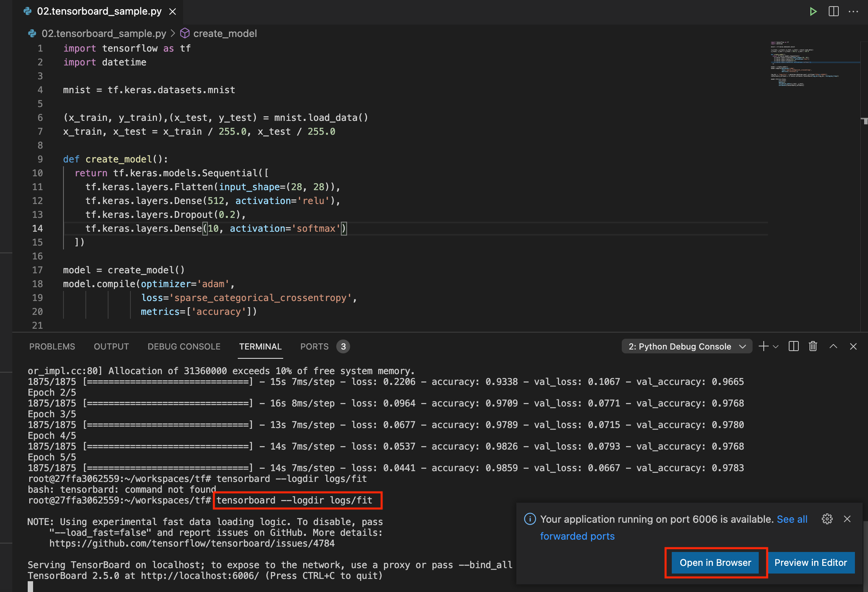Close the 02.tensorboard_sample.py tab
Screen dimensions: 868x592
coord(173,12)
